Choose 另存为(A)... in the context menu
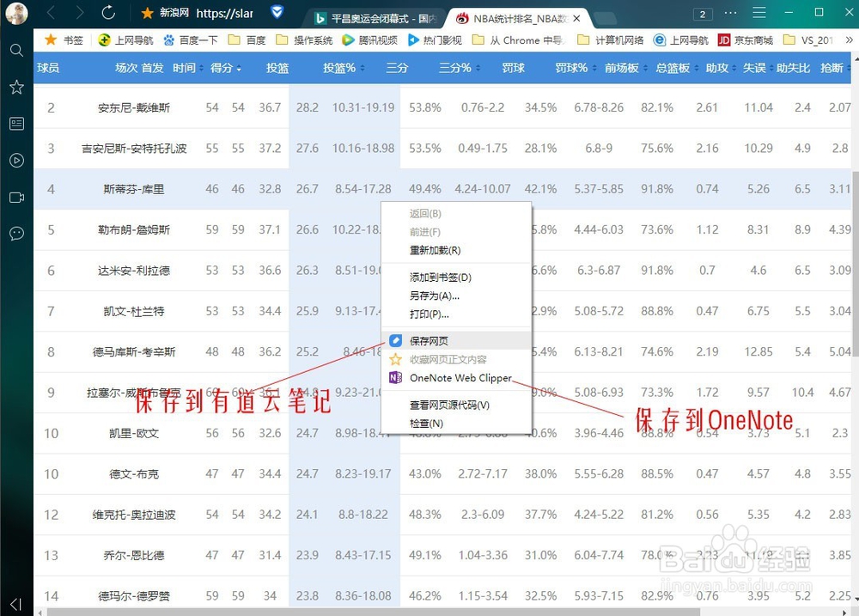This screenshot has height=616, width=859. pyautogui.click(x=456, y=296)
